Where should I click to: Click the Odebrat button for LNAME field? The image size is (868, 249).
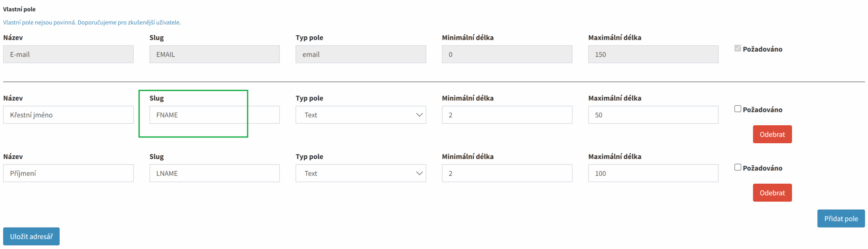[772, 193]
